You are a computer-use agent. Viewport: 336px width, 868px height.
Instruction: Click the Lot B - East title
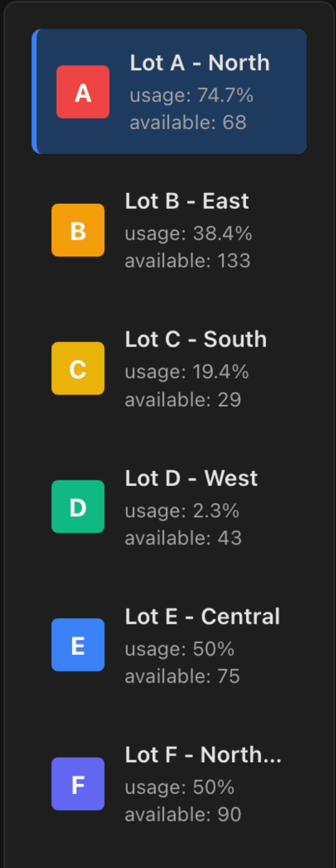click(187, 201)
